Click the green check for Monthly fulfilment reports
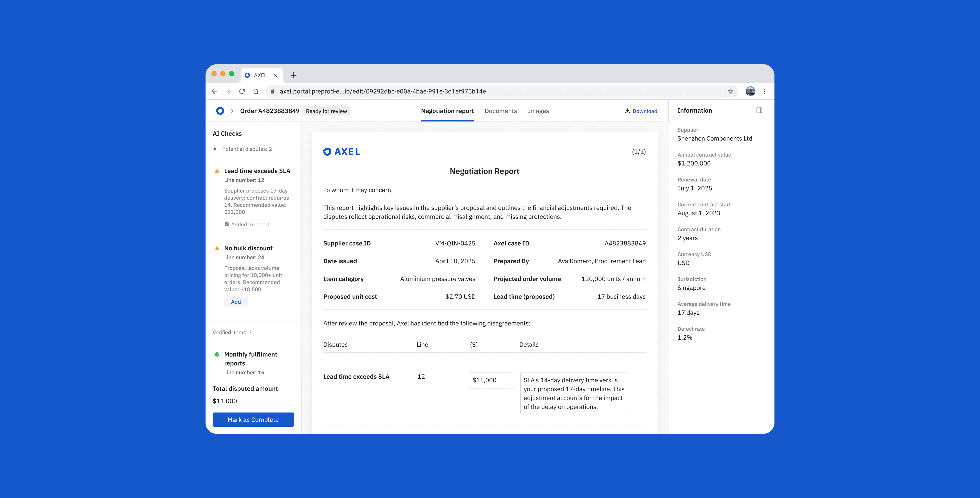Screen dimensions: 980x498 217,354
